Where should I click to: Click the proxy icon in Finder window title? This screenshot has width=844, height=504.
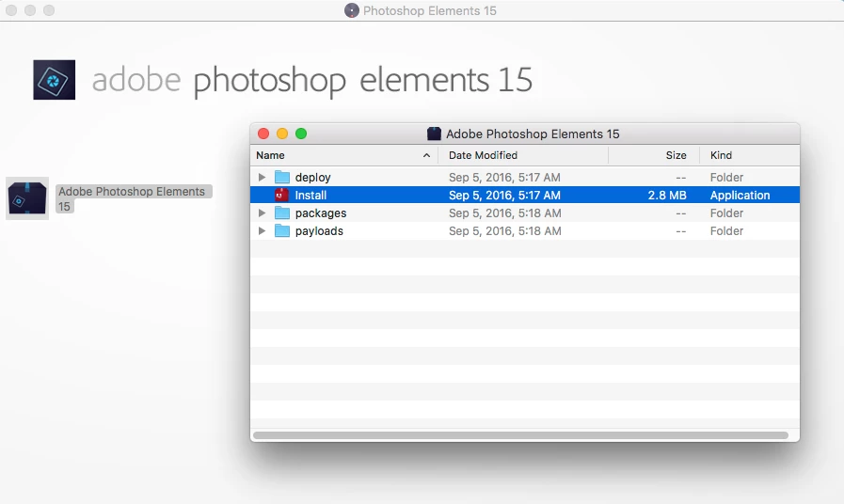tap(434, 134)
